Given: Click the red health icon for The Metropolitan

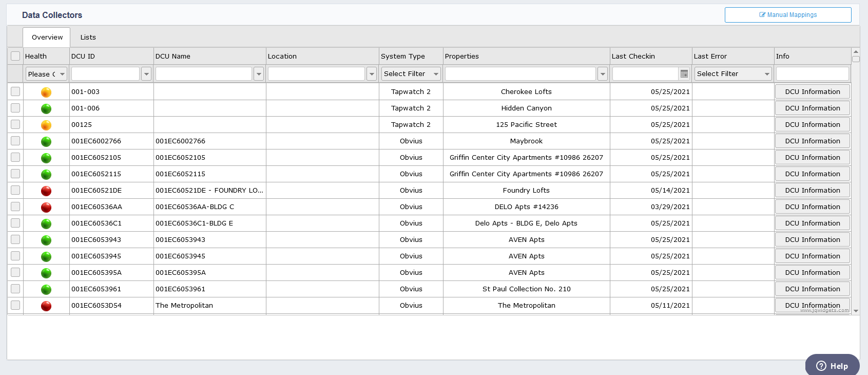Looking at the screenshot, I should [x=46, y=306].
